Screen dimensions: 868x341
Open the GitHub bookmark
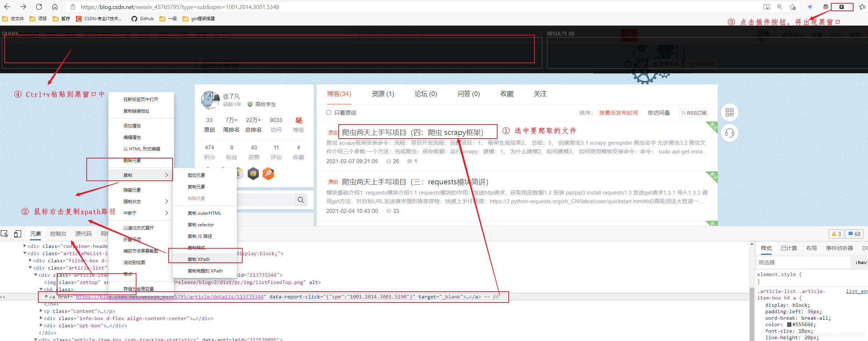click(143, 19)
